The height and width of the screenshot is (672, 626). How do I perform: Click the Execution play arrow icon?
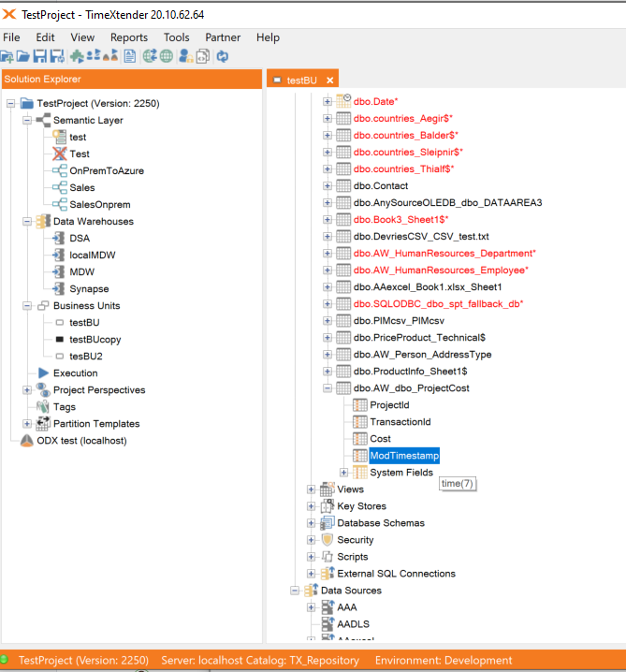(x=43, y=373)
